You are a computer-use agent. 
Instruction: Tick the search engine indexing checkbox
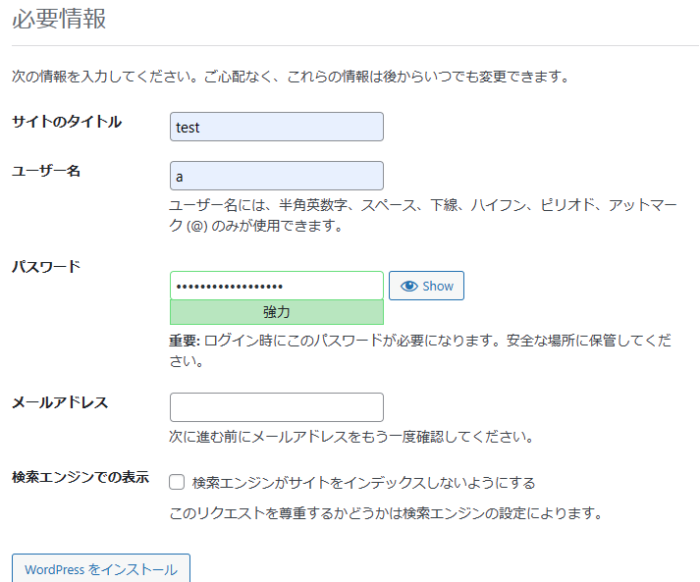click(177, 482)
